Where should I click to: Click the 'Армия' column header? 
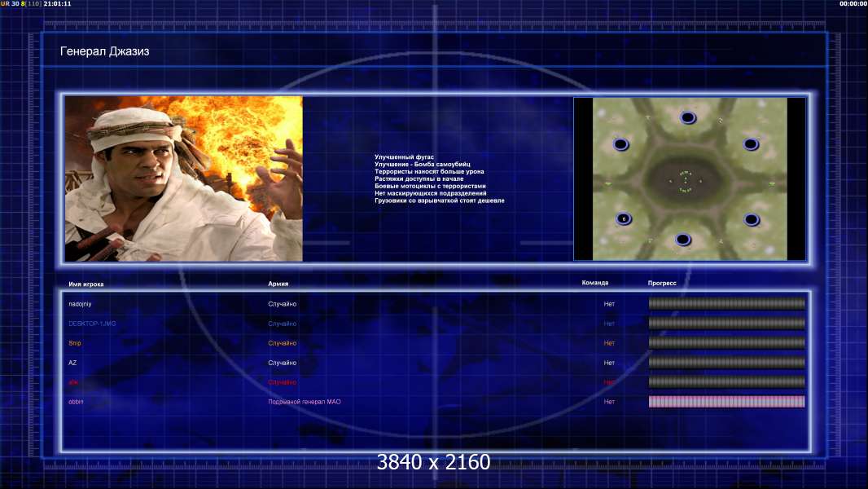(x=278, y=284)
